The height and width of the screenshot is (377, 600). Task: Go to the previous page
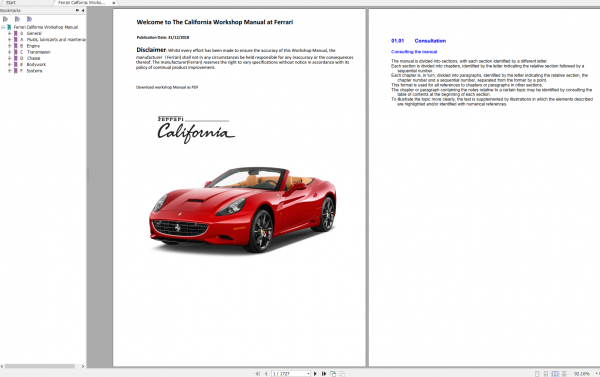click(266, 374)
